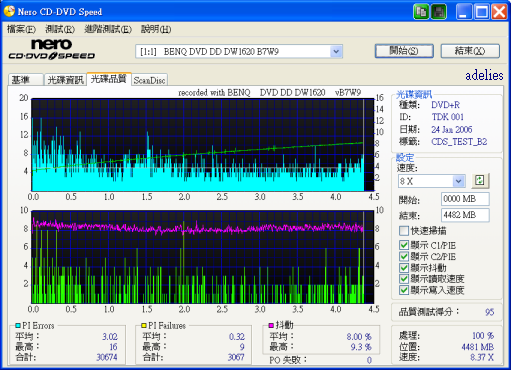
Task: Switch to the 基準 tab
Action: (26, 80)
